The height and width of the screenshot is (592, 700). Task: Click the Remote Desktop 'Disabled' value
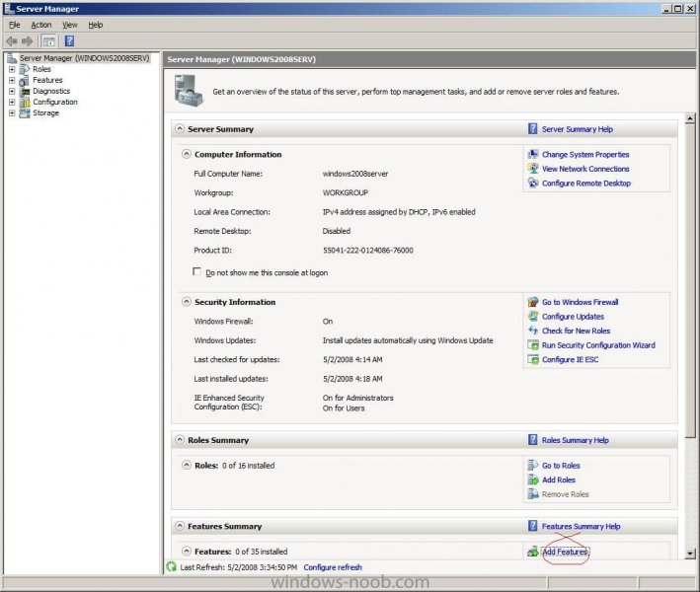pyautogui.click(x=336, y=231)
